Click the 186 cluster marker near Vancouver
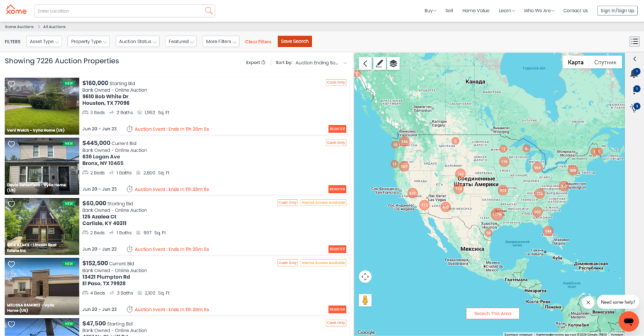Image resolution: width=644 pixels, height=336 pixels. pos(404,141)
